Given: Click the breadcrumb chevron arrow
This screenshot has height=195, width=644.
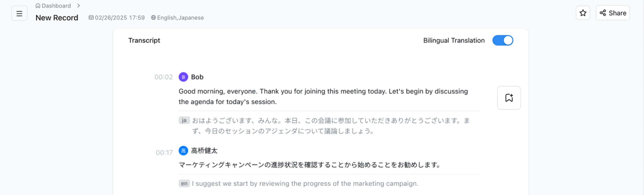Looking at the screenshot, I should pos(78,6).
